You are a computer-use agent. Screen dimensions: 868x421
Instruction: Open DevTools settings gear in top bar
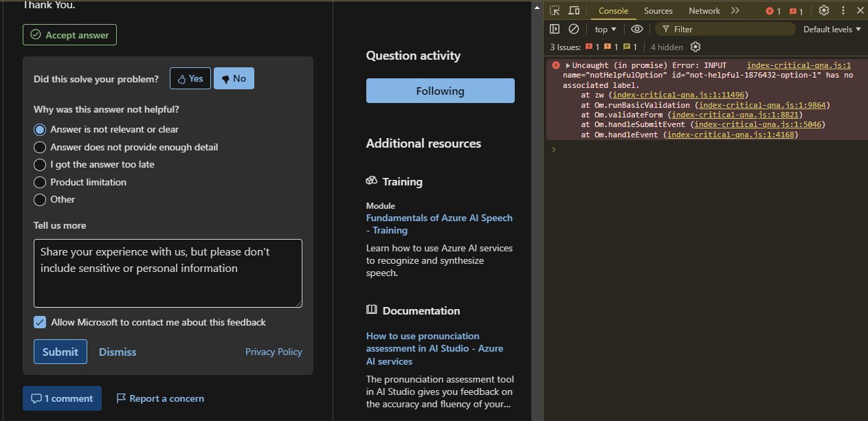(x=824, y=10)
